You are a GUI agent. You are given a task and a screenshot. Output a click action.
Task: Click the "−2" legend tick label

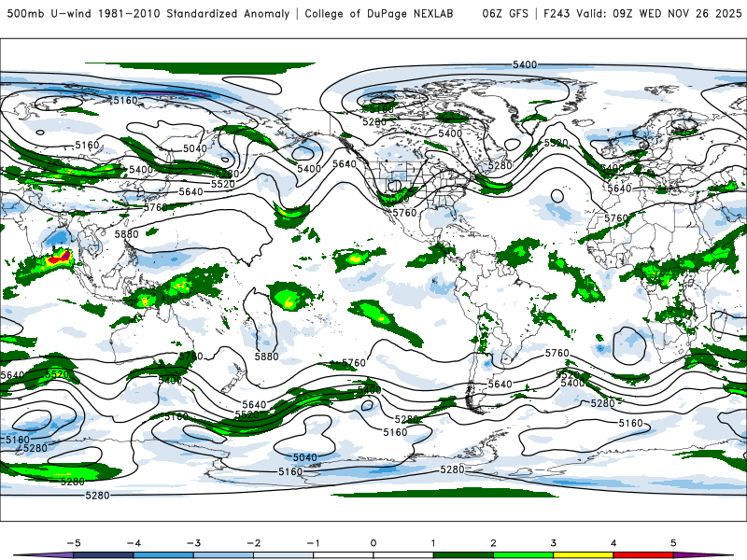click(x=253, y=543)
